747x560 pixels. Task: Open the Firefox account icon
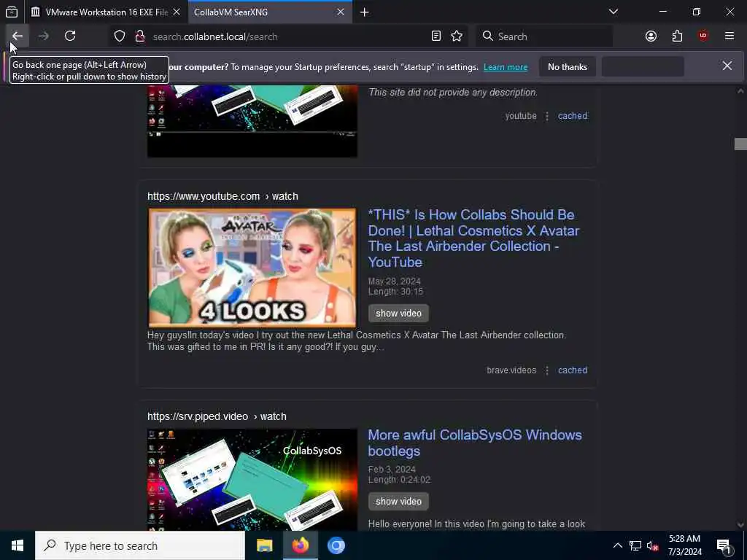tap(651, 36)
